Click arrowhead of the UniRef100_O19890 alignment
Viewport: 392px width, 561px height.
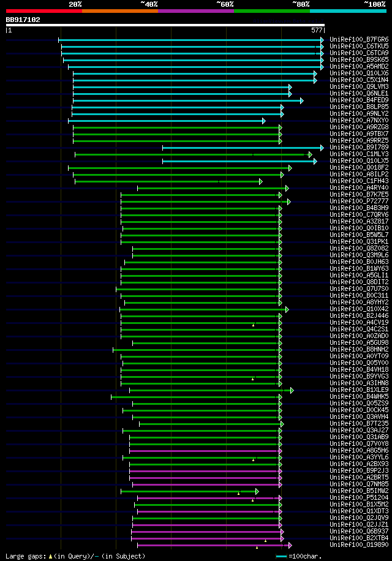tap(290, 545)
